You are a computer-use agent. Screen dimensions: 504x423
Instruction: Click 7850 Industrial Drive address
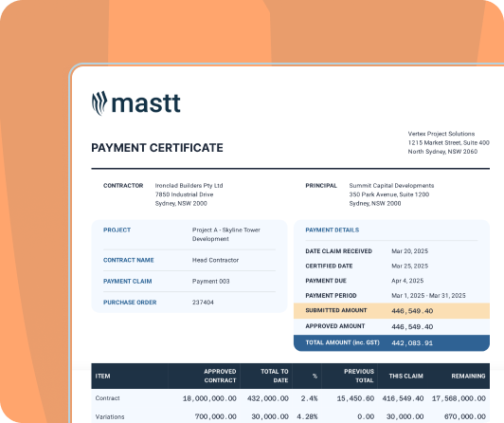[184, 194]
